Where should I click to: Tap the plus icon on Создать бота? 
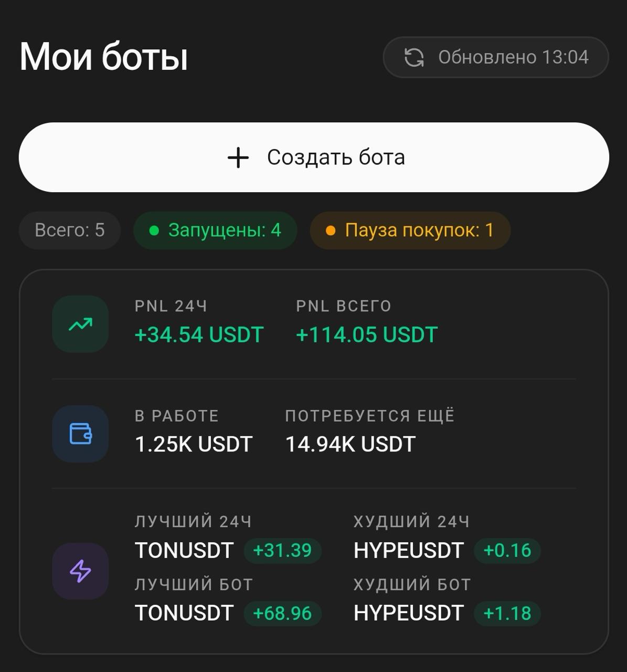pos(238,157)
